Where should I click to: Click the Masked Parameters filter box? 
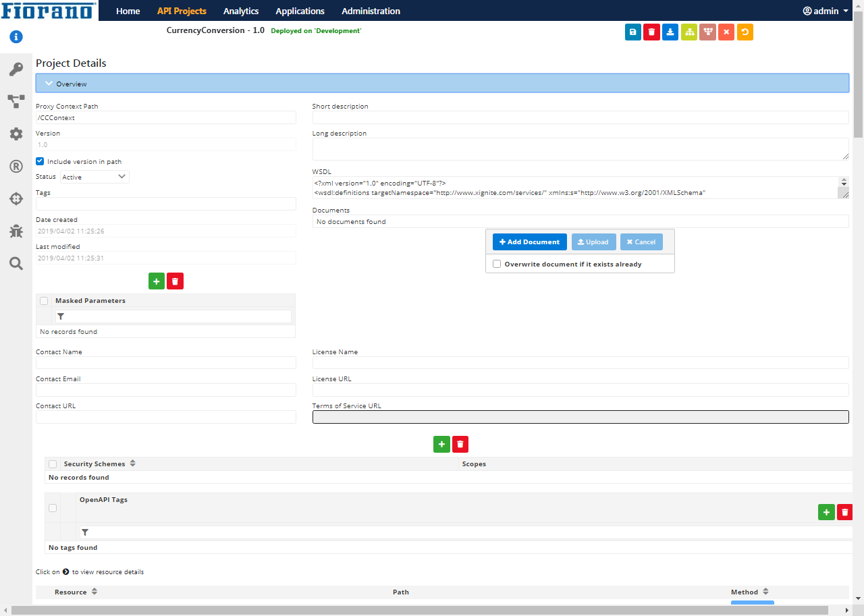click(x=172, y=316)
